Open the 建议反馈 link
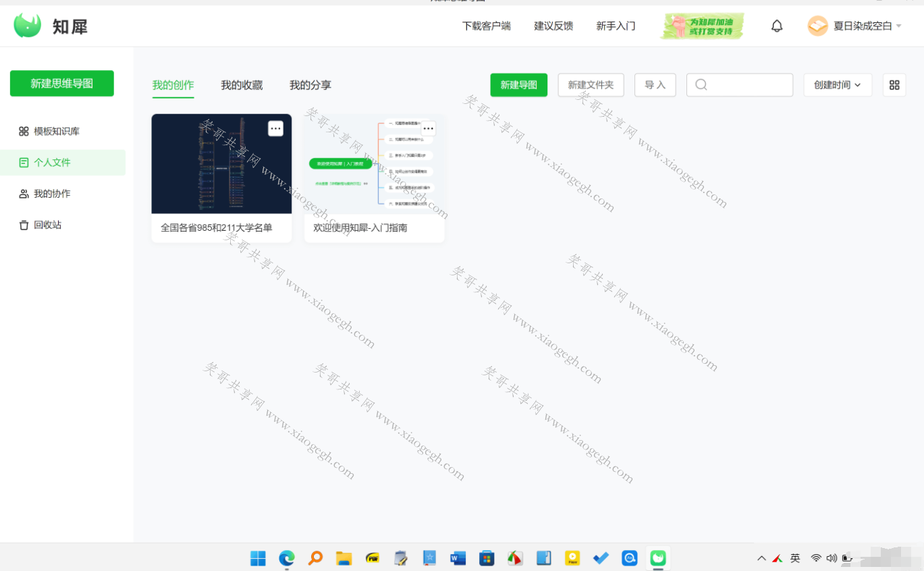 (554, 26)
